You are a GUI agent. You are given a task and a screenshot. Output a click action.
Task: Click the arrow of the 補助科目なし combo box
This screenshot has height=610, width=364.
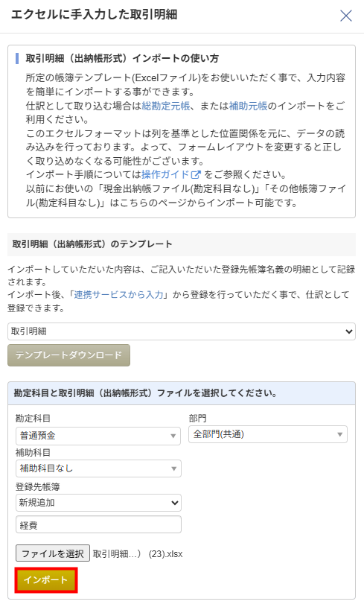[174, 468]
